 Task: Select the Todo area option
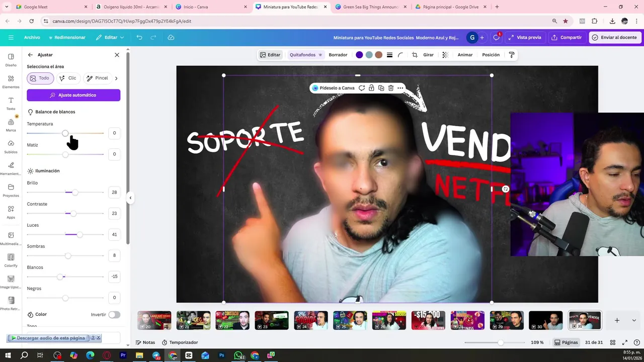click(40, 78)
